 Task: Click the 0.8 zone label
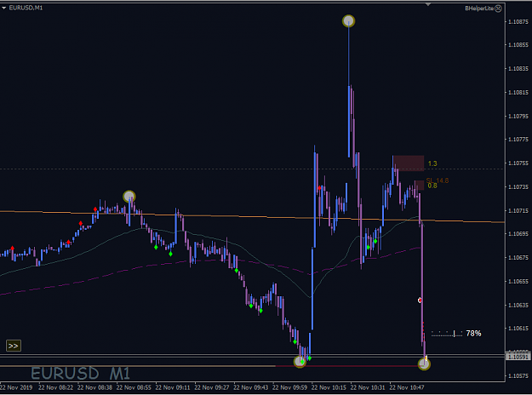click(x=432, y=186)
